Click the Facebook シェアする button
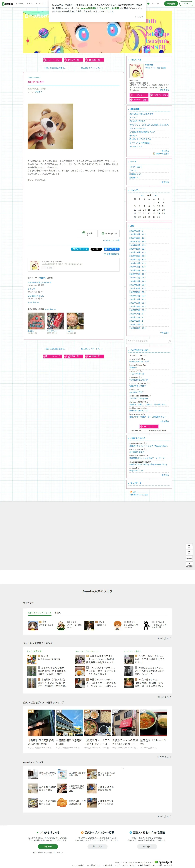Screen dimensions: 195x868 111,249
